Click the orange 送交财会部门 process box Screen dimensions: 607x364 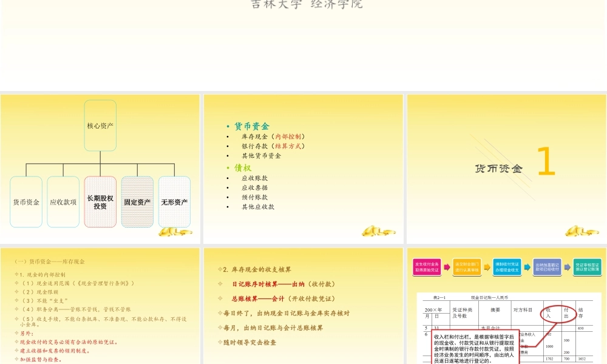click(466, 266)
